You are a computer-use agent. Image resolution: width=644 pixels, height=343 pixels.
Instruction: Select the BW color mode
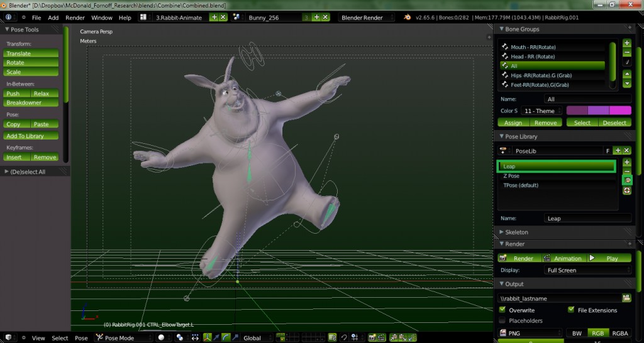[577, 333]
